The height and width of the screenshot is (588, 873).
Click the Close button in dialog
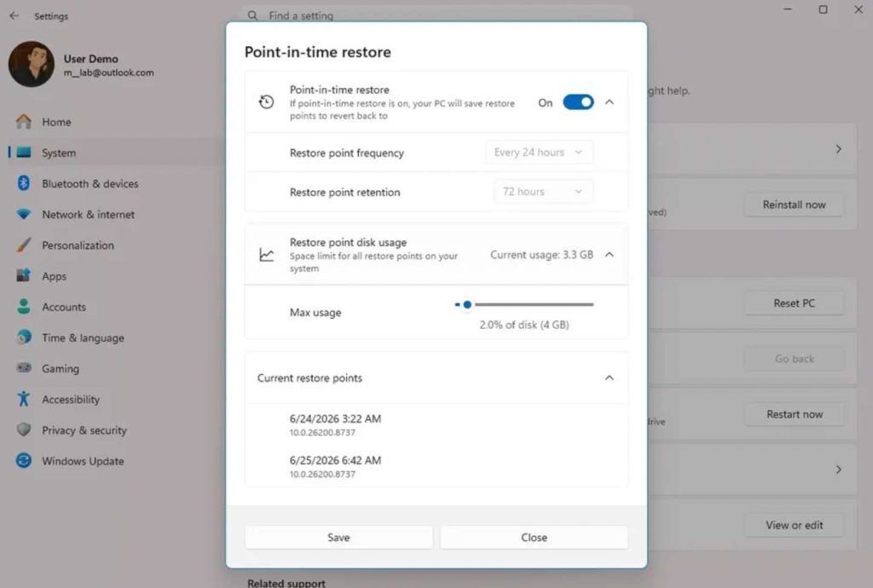point(534,538)
